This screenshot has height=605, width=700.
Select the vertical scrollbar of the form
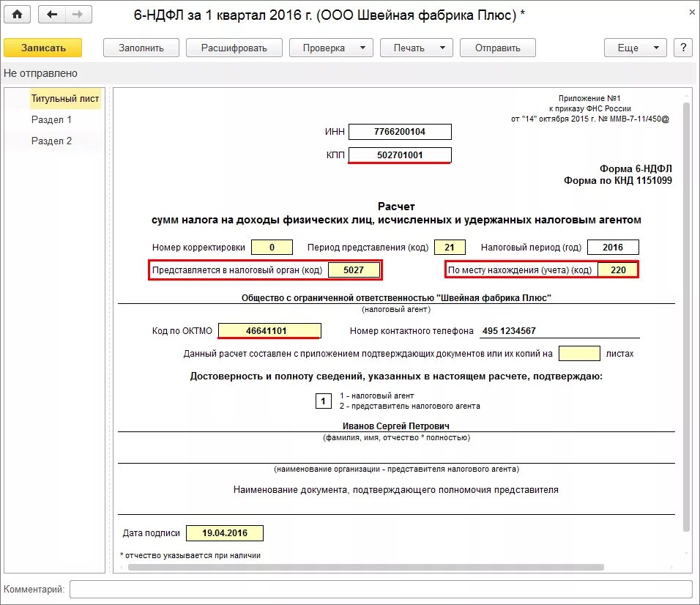(687, 317)
